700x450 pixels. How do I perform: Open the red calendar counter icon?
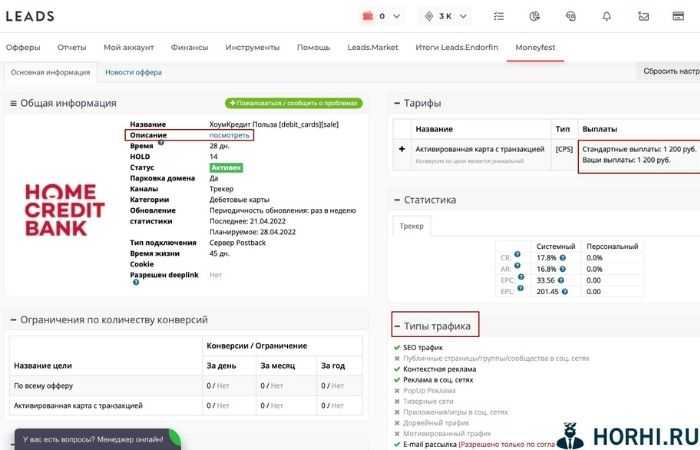[x=368, y=16]
